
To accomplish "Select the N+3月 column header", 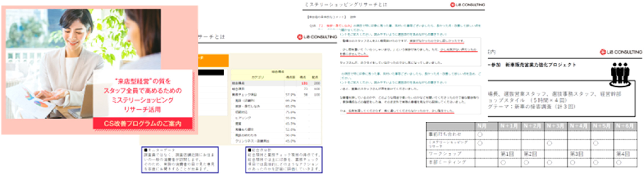I will (x=556, y=126).
